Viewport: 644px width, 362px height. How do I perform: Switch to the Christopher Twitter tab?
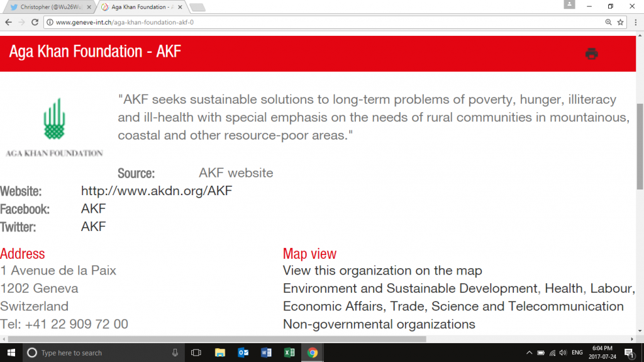pyautogui.click(x=50, y=7)
